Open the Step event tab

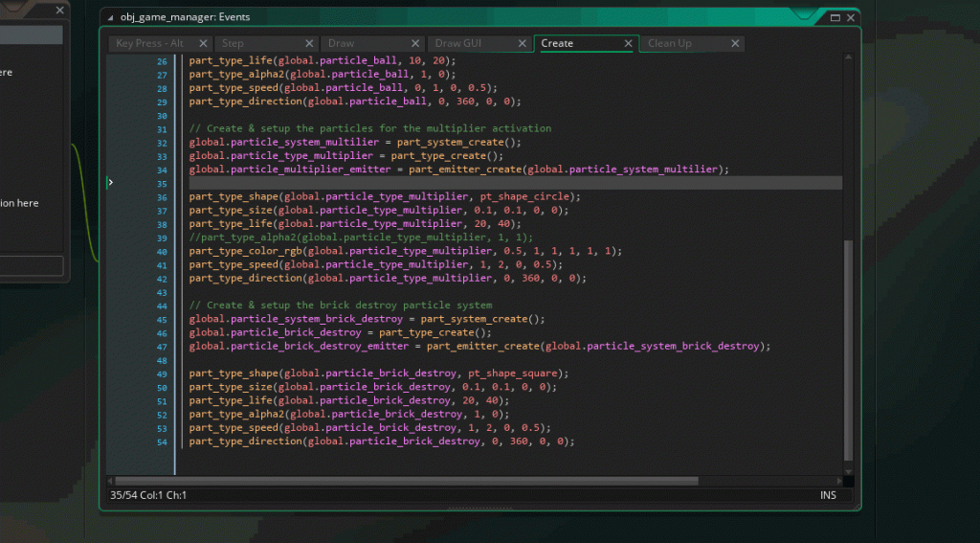[233, 43]
